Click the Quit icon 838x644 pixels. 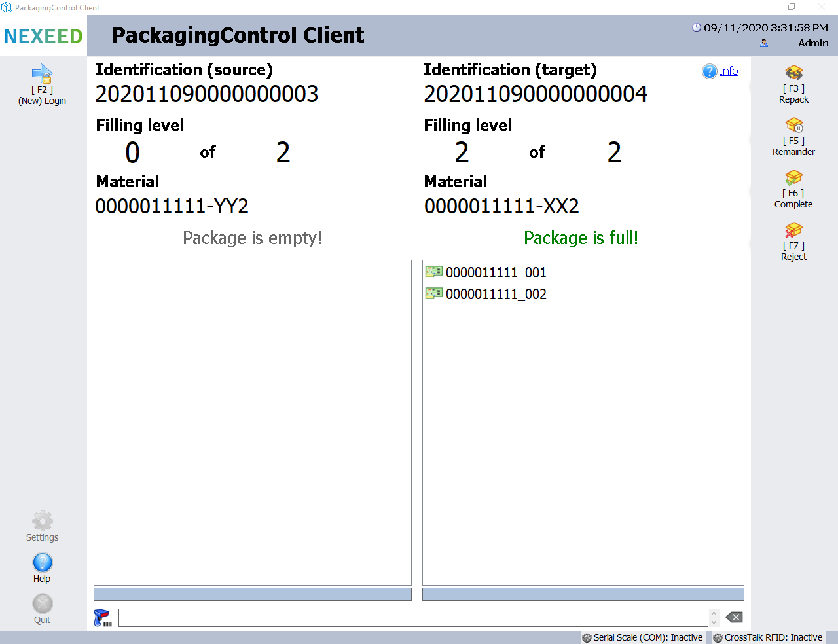tap(43, 604)
